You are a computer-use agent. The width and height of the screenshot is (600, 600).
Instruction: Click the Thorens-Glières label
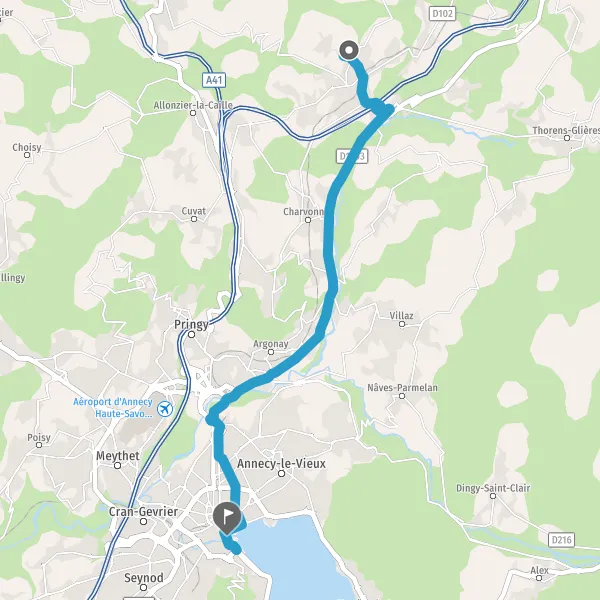pyautogui.click(x=566, y=130)
